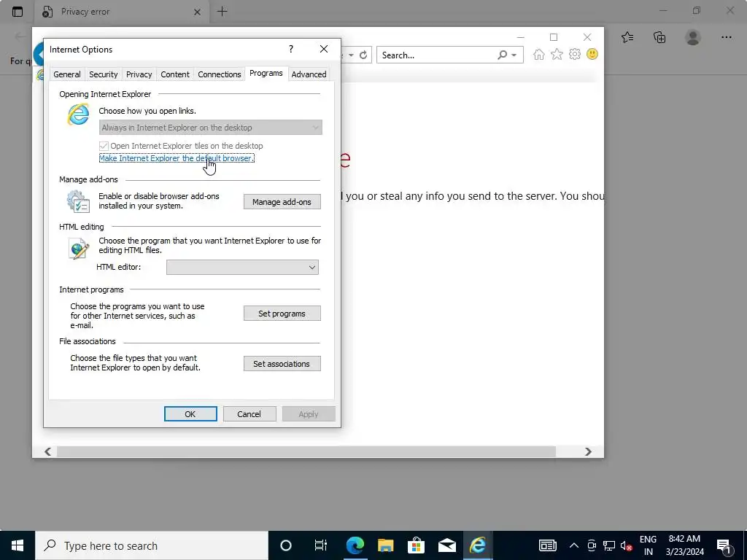Expand the 'Always in Internet Explorer' dropdown
747x560 pixels.
point(211,127)
